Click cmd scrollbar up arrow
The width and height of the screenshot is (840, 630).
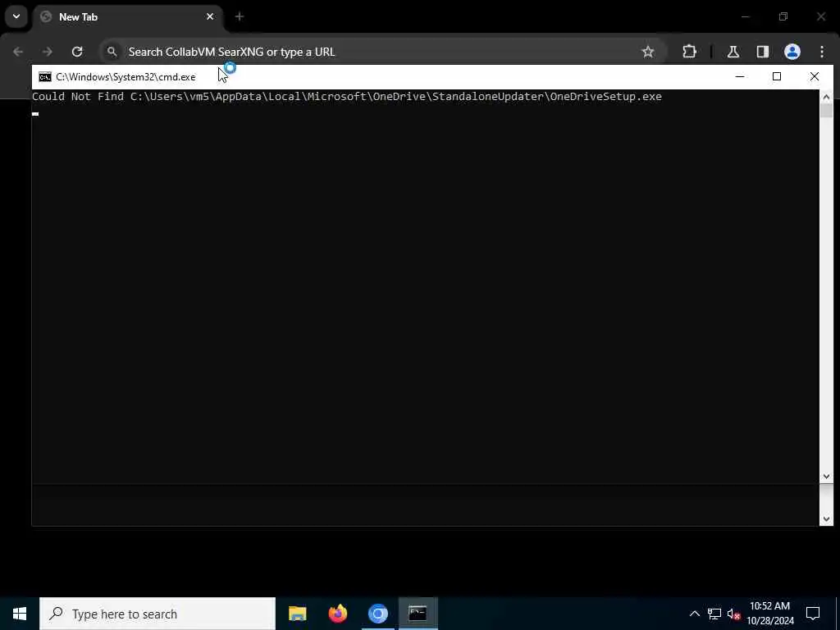pos(826,97)
